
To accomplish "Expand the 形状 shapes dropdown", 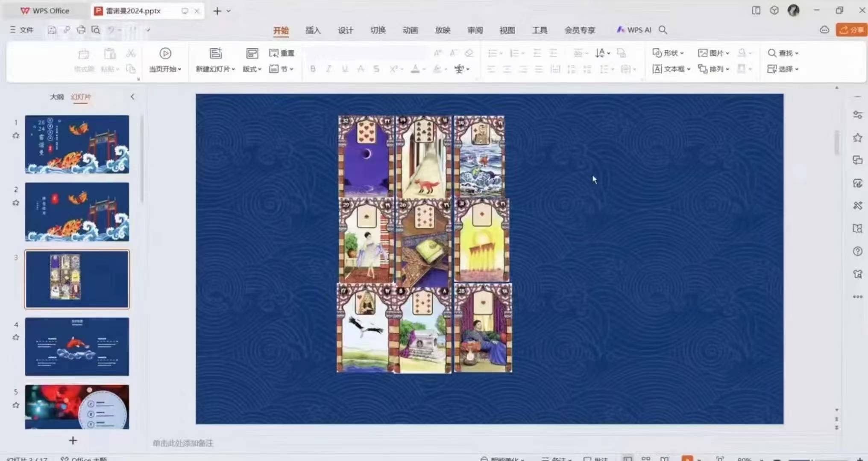I will (x=669, y=53).
